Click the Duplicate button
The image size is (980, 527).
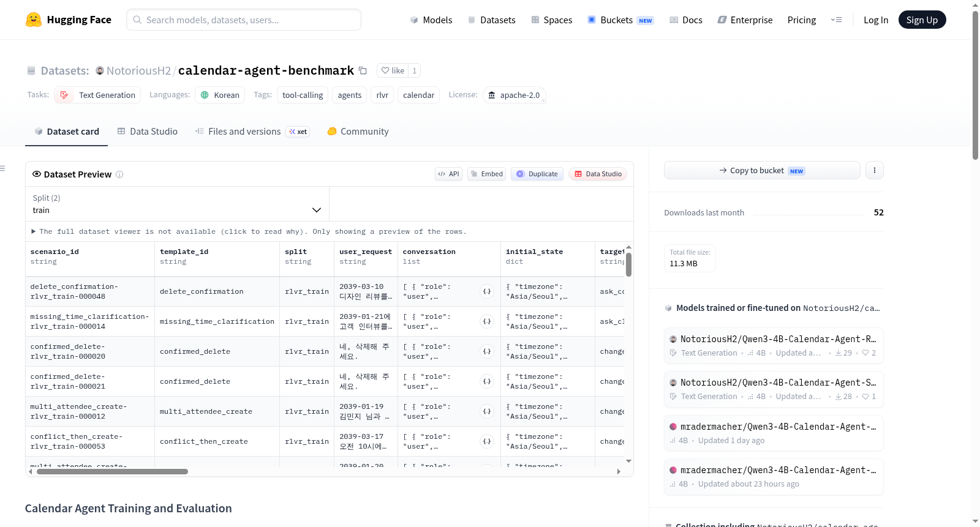537,174
